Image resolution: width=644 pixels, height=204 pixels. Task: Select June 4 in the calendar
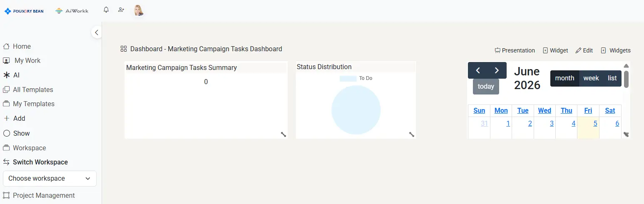pyautogui.click(x=574, y=123)
